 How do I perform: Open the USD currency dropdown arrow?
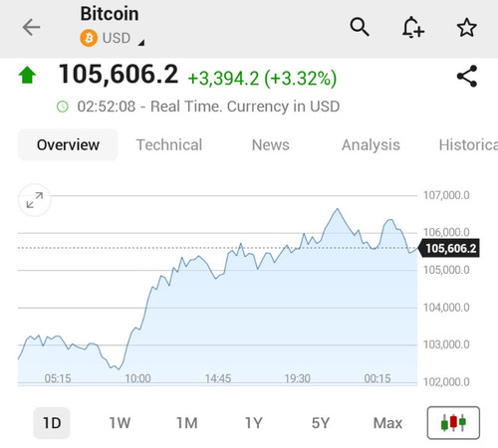(141, 43)
